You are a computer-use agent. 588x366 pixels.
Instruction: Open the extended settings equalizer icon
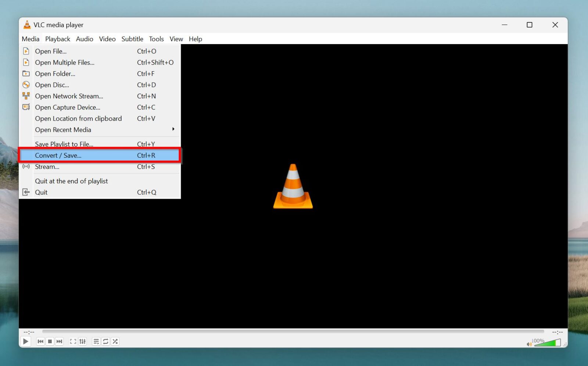(x=82, y=341)
